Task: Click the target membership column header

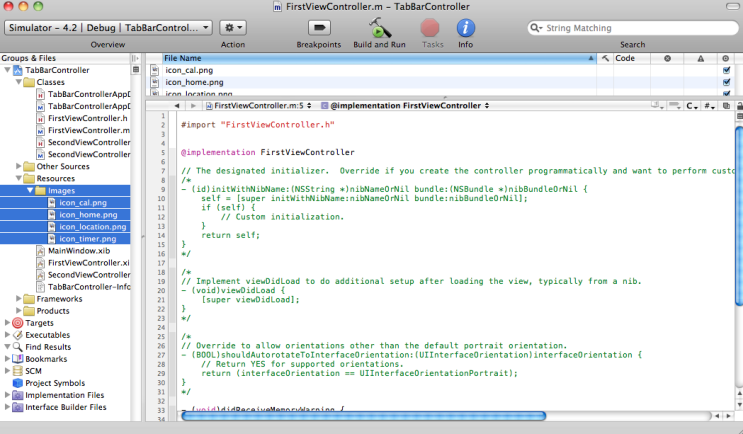Action: [725, 58]
